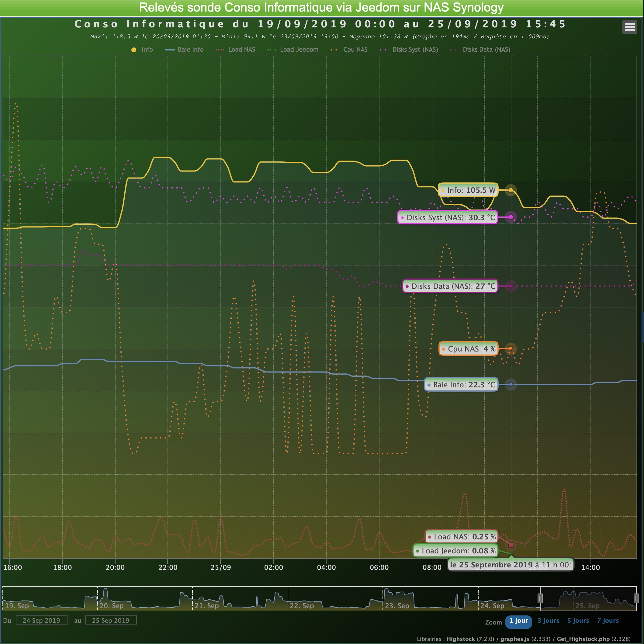Click the Zoom label near range buttons

493,622
